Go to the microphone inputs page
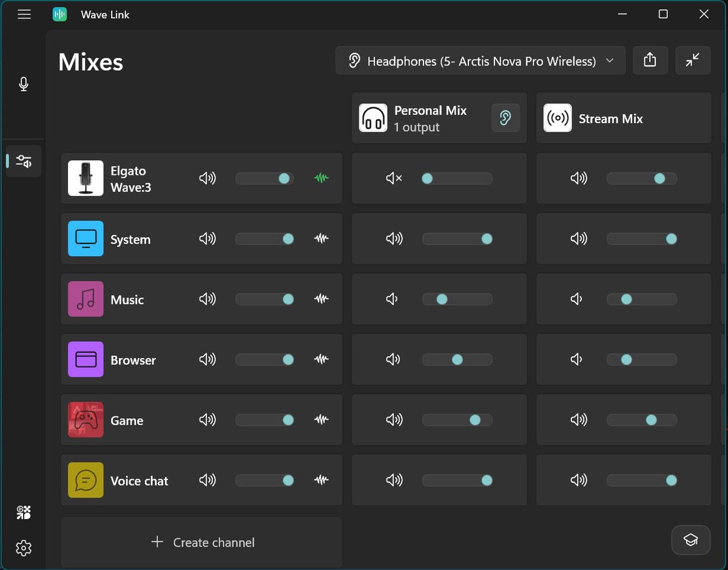Image resolution: width=728 pixels, height=570 pixels. click(24, 84)
